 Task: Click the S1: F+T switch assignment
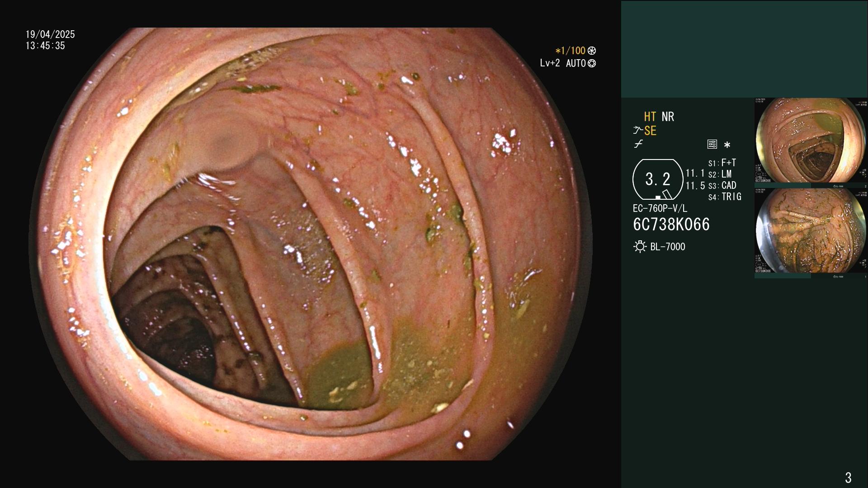tap(722, 163)
